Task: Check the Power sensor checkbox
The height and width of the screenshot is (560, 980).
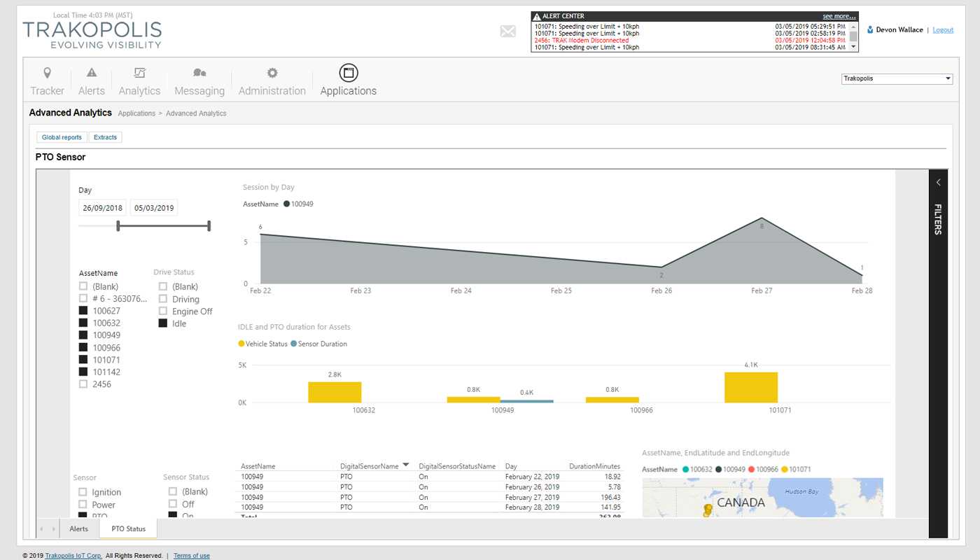Action: [83, 505]
